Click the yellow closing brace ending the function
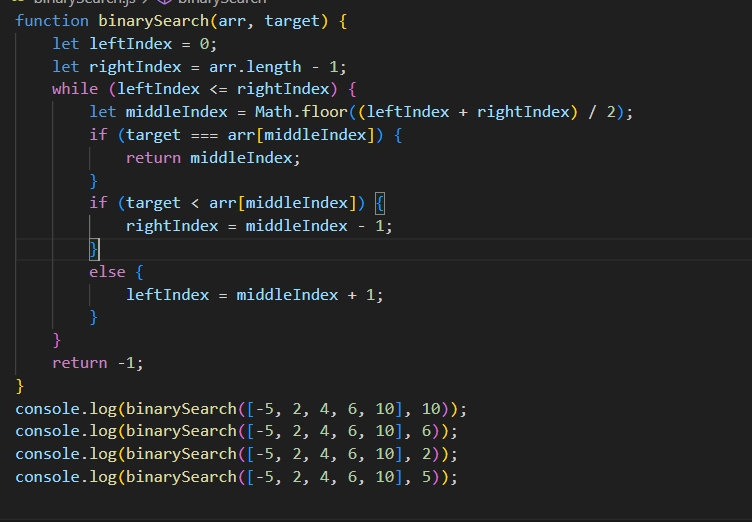 coord(20,386)
